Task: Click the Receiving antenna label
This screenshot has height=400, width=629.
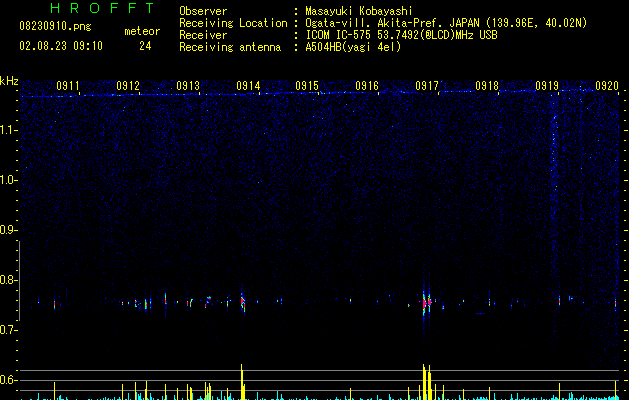Action: [x=230, y=47]
